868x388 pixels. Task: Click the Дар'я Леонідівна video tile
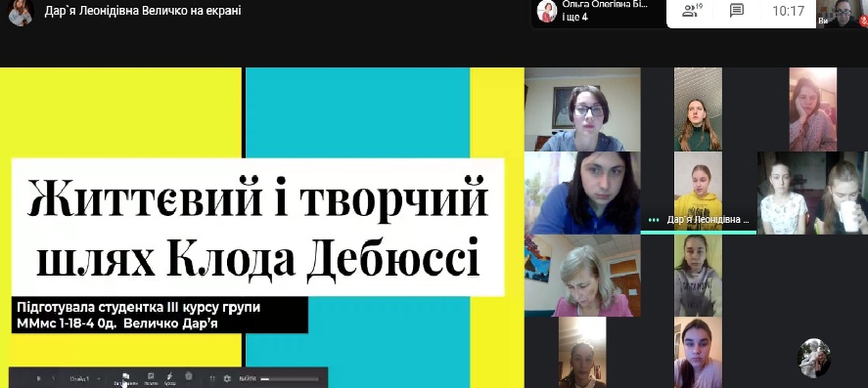pyautogui.click(x=698, y=193)
